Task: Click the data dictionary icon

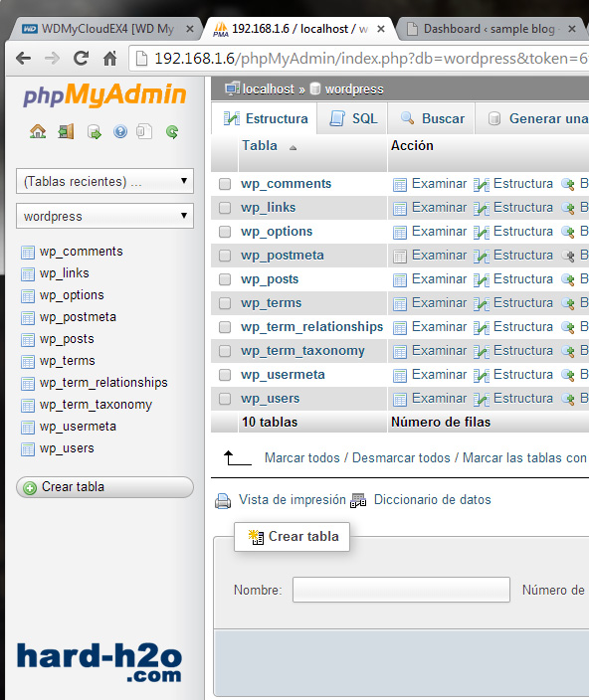Action: (x=358, y=500)
